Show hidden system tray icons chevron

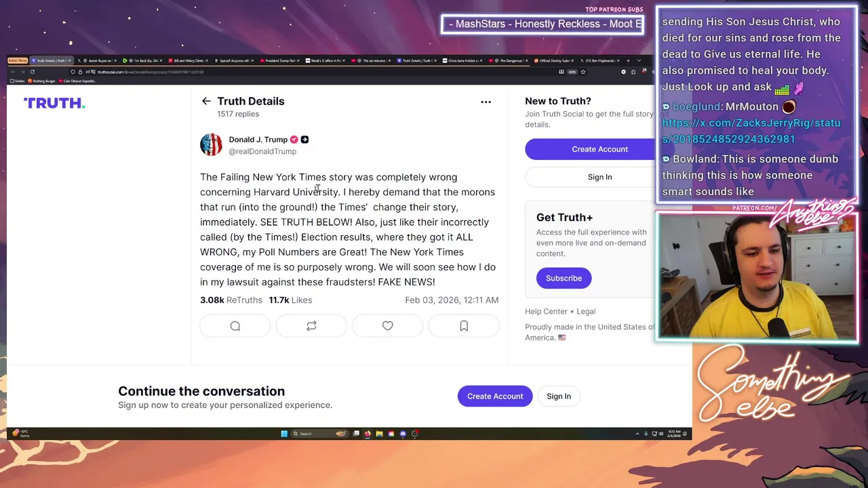[637, 434]
